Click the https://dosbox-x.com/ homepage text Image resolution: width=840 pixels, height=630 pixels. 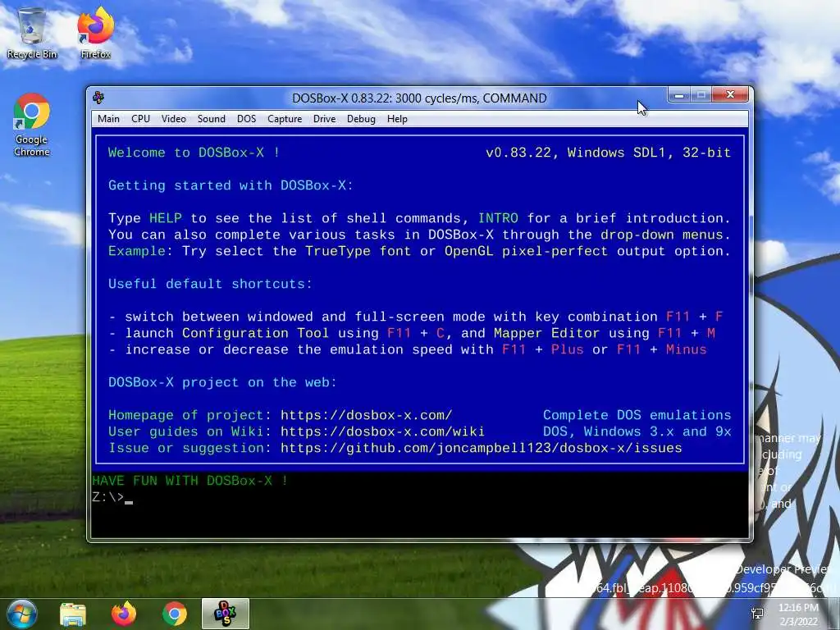[x=367, y=415]
